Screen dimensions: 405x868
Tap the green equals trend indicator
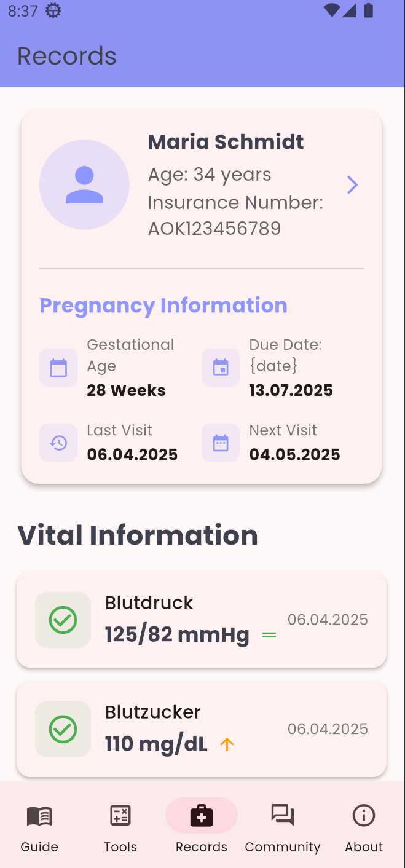269,635
